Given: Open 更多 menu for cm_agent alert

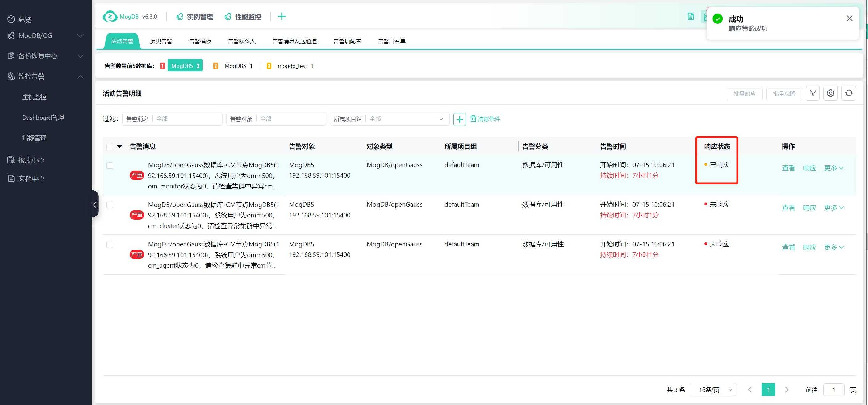Looking at the screenshot, I should point(834,247).
